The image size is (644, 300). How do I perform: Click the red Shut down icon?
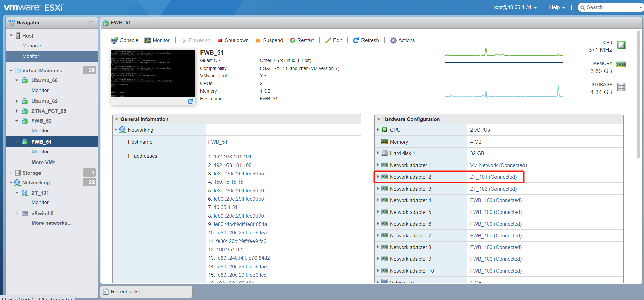220,40
